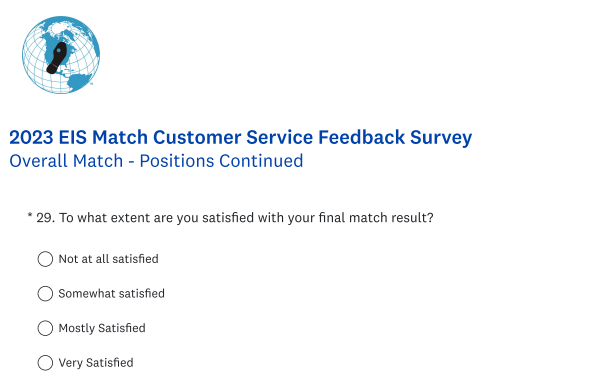This screenshot has width=596, height=389.
Task: Click the question number "29."
Action: pos(46,218)
